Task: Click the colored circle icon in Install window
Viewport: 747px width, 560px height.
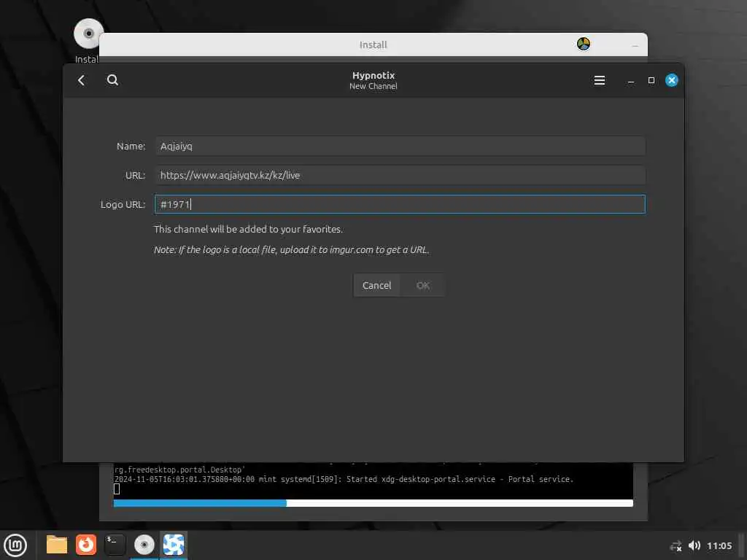Action: 583,44
